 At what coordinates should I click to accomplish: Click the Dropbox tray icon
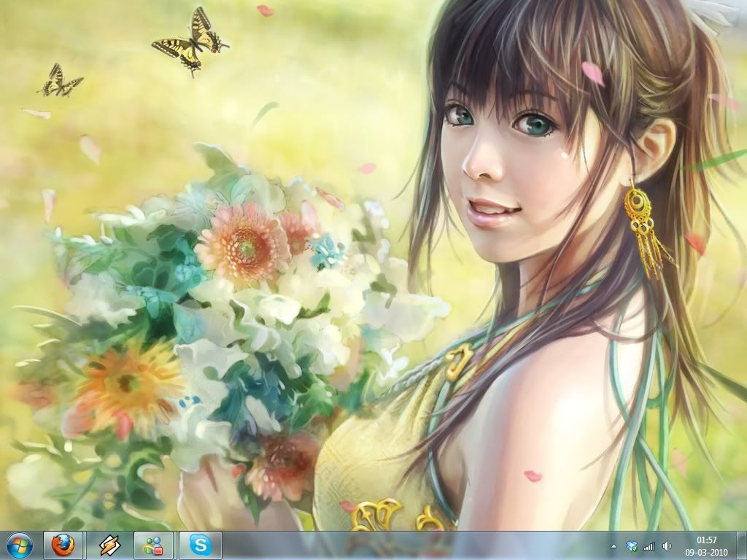[632, 546]
